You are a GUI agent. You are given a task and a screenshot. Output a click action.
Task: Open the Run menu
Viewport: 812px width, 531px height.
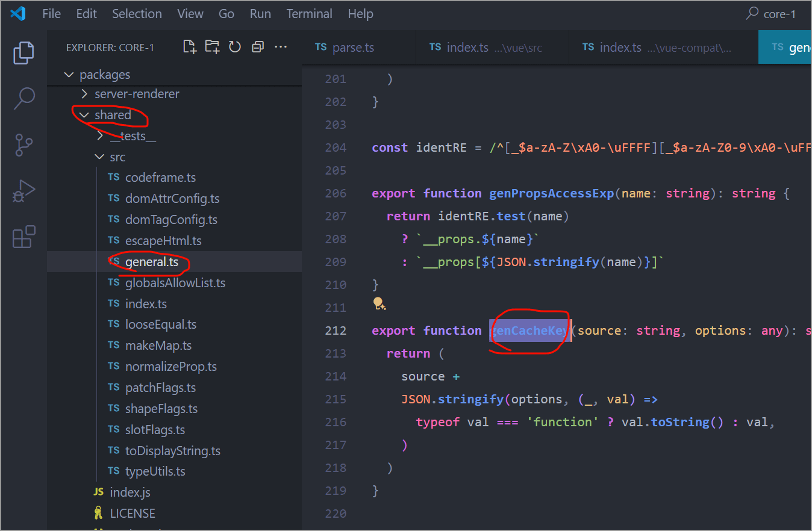(260, 13)
